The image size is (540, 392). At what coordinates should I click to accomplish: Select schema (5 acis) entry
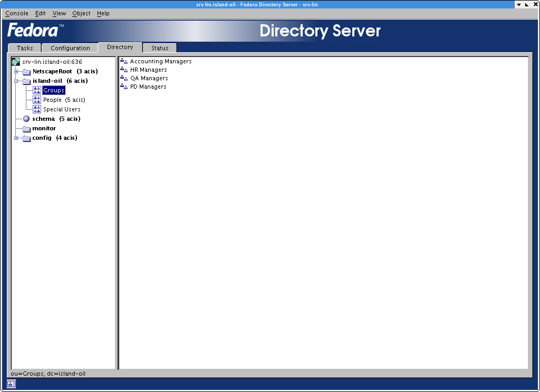56,119
